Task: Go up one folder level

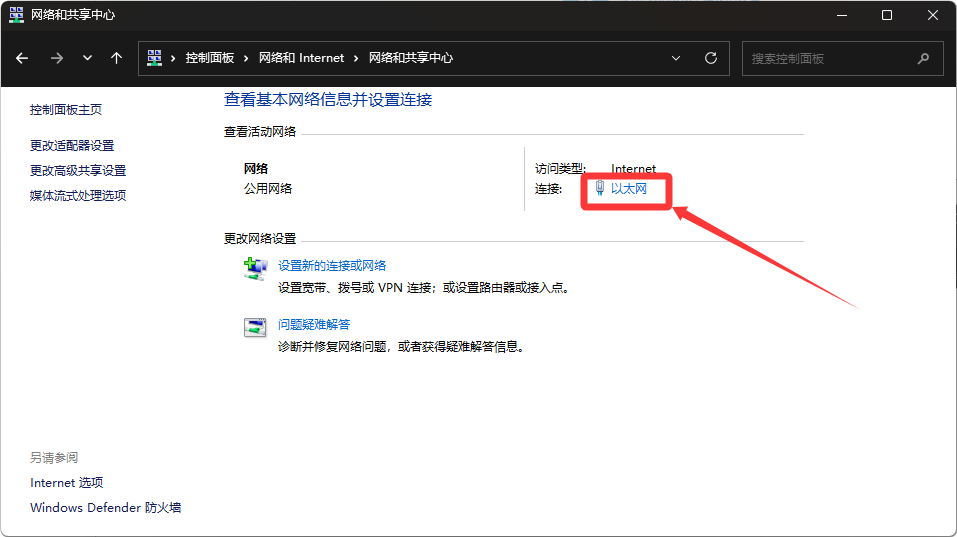Action: (x=116, y=58)
